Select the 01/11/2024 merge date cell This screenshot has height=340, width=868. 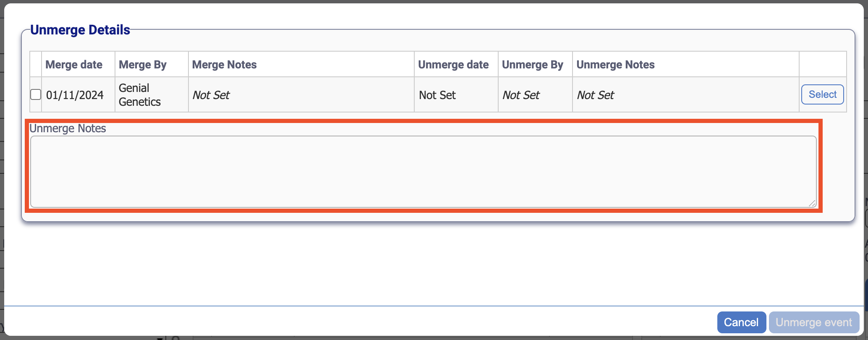click(75, 95)
